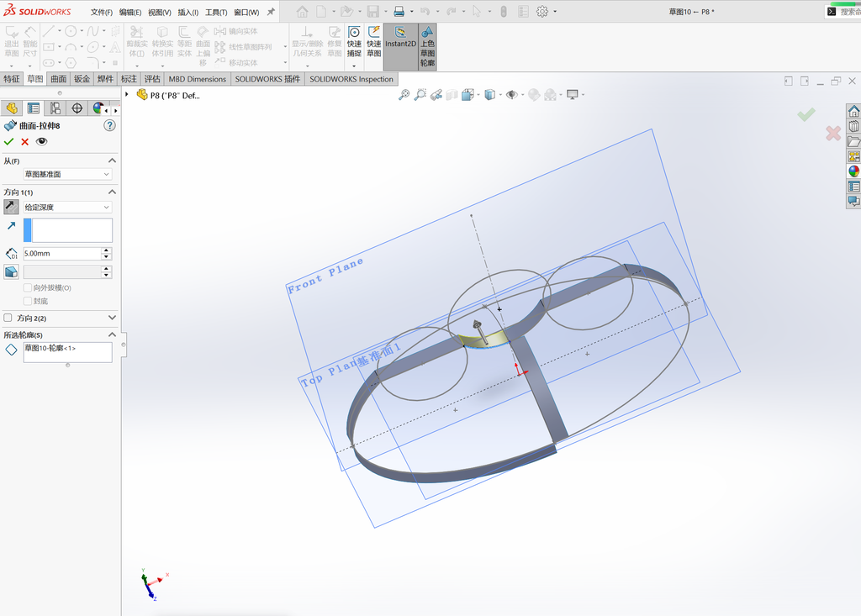Click the confirmation corner red X
This screenshot has height=616, width=861.
(x=833, y=133)
